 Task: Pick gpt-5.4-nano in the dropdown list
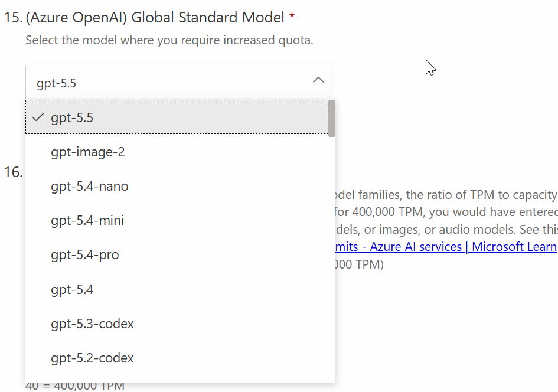coord(177,186)
